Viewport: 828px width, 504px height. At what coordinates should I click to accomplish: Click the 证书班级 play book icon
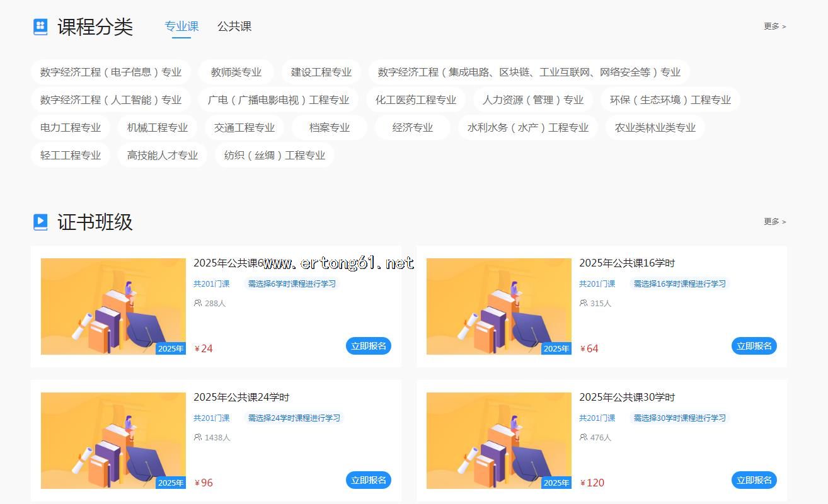tap(40, 222)
